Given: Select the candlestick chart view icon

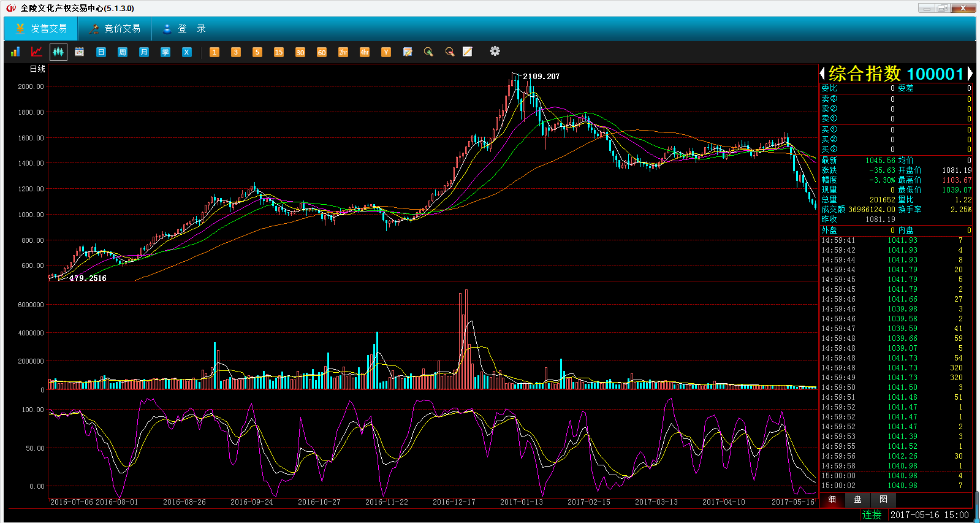Looking at the screenshot, I should pos(58,52).
